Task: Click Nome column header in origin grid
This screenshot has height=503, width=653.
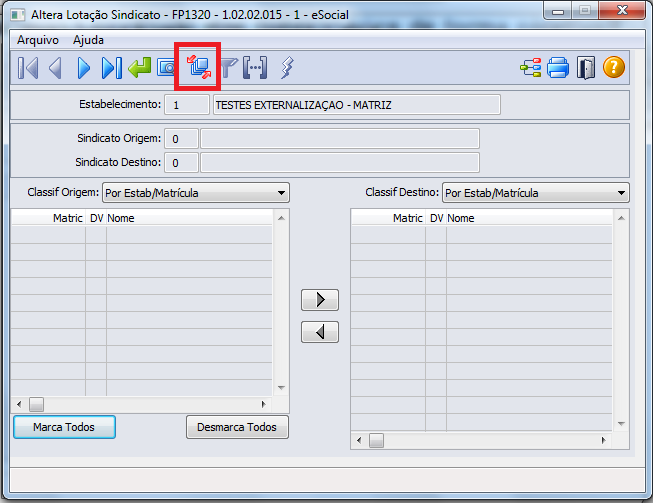Action: click(189, 218)
